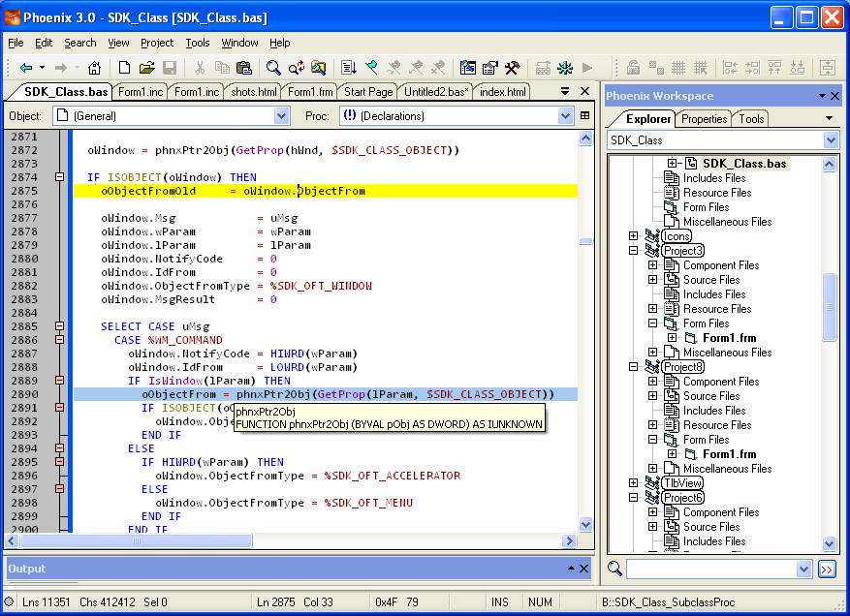Screen dimensions: 850x616
Task: Collapse the Project3 tree node
Action: tap(633, 250)
